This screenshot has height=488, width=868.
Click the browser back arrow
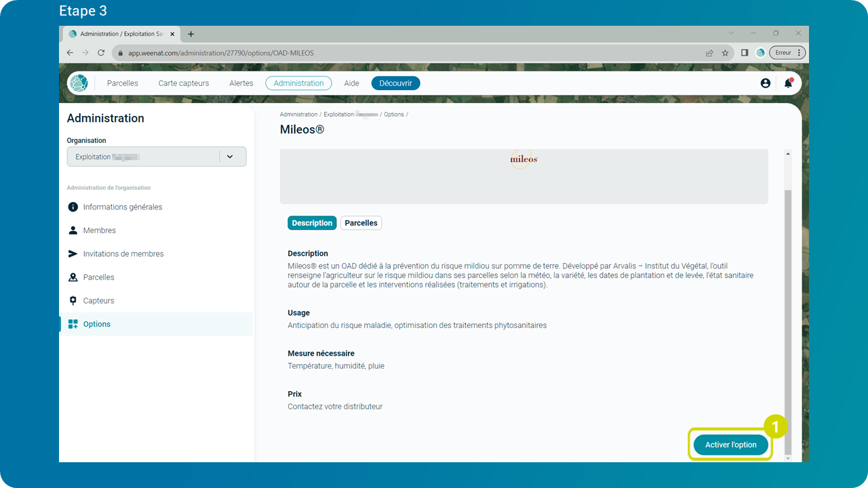[x=70, y=53]
